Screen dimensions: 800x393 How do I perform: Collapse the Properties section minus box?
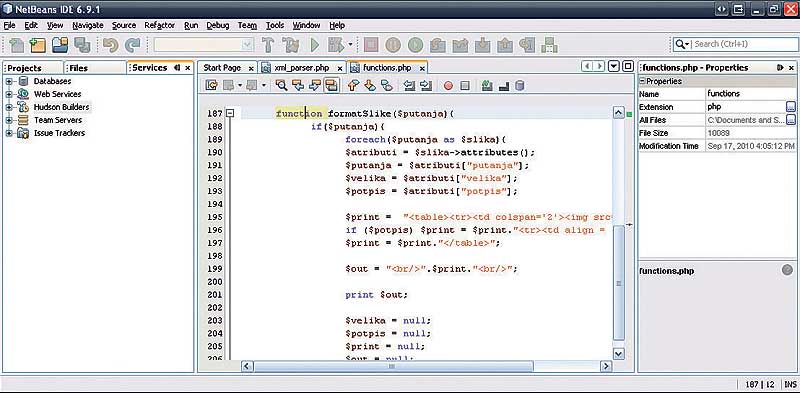pos(643,81)
